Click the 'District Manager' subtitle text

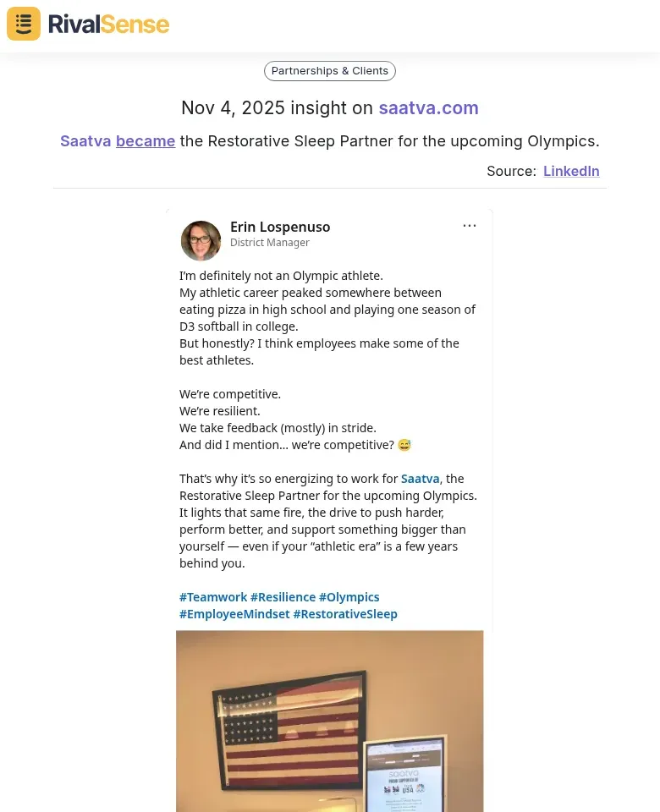270,242
